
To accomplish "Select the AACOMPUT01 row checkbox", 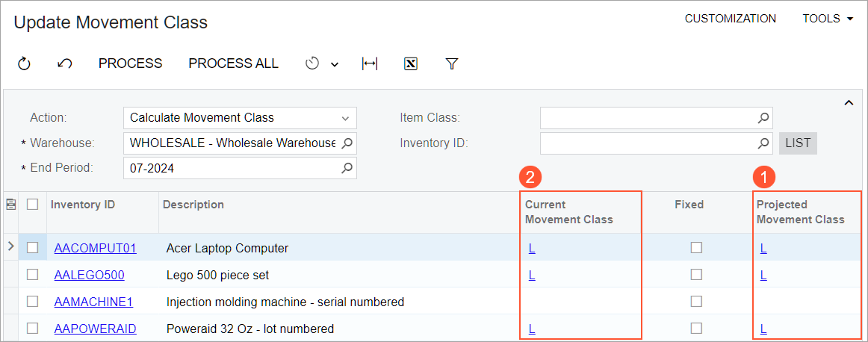I will (x=32, y=248).
